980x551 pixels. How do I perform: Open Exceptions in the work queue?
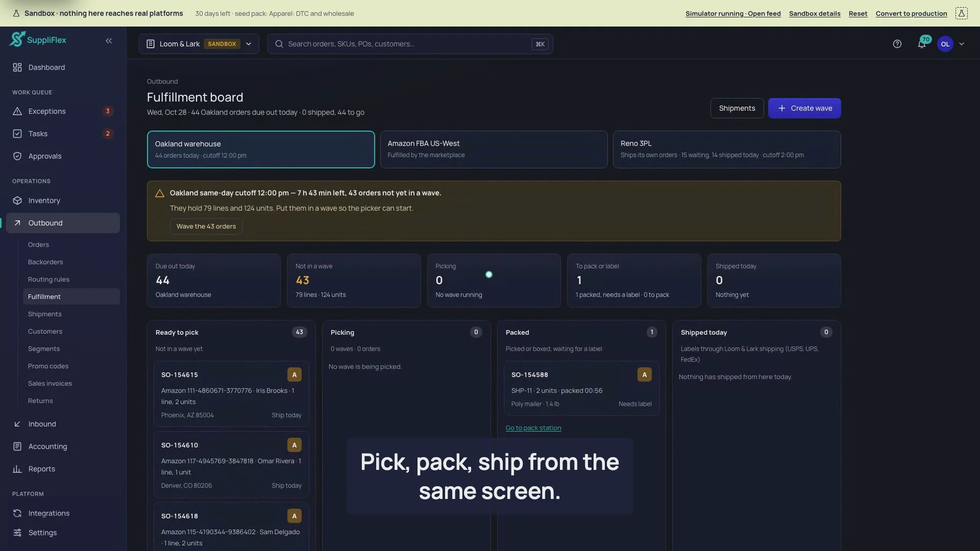[x=63, y=111]
